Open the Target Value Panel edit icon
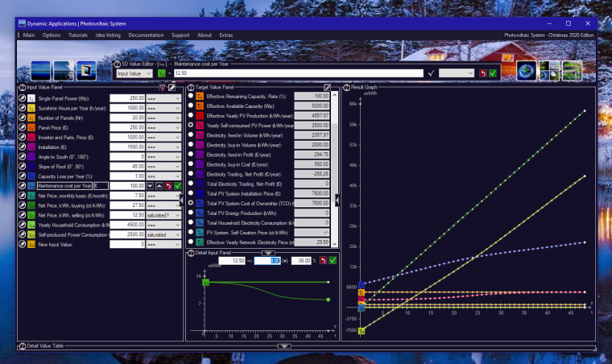The width and height of the screenshot is (612, 364). tap(327, 87)
